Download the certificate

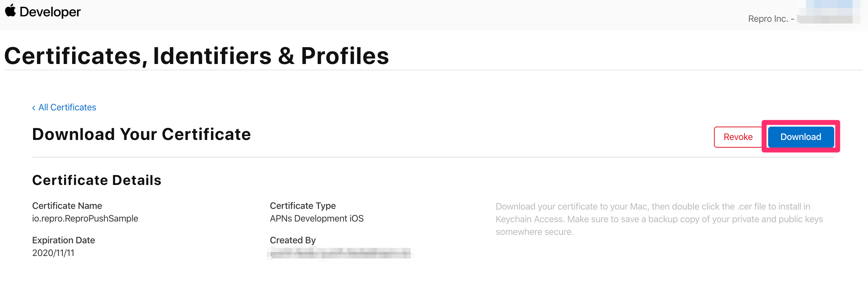tap(801, 137)
